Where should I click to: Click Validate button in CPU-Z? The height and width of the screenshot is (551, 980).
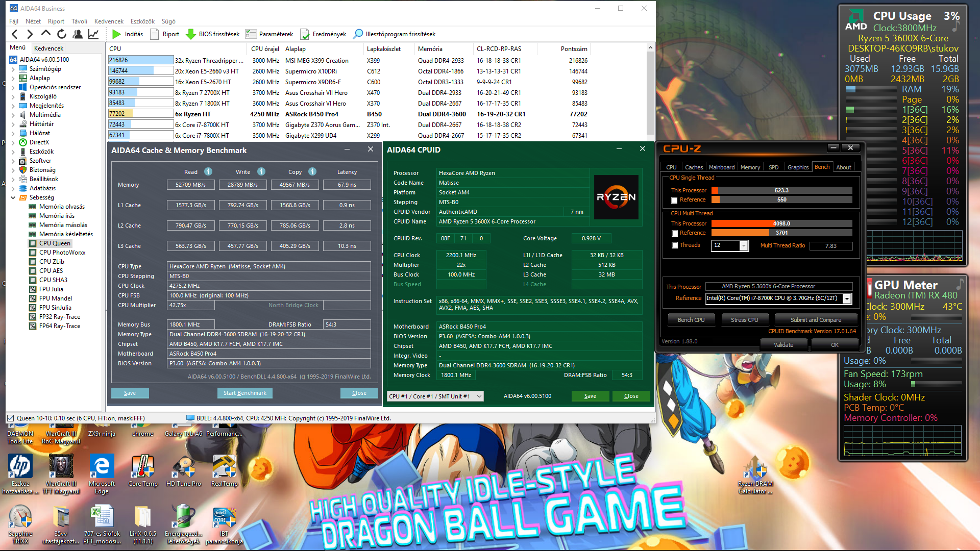click(x=783, y=345)
